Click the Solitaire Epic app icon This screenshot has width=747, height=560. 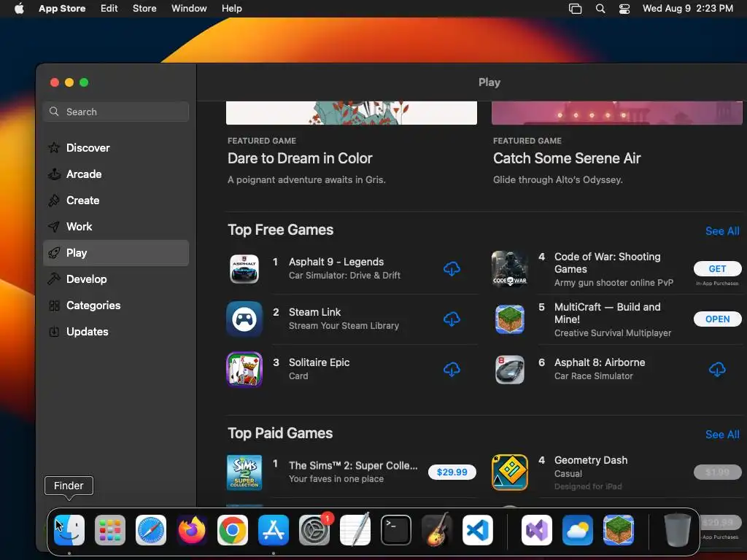click(x=244, y=370)
